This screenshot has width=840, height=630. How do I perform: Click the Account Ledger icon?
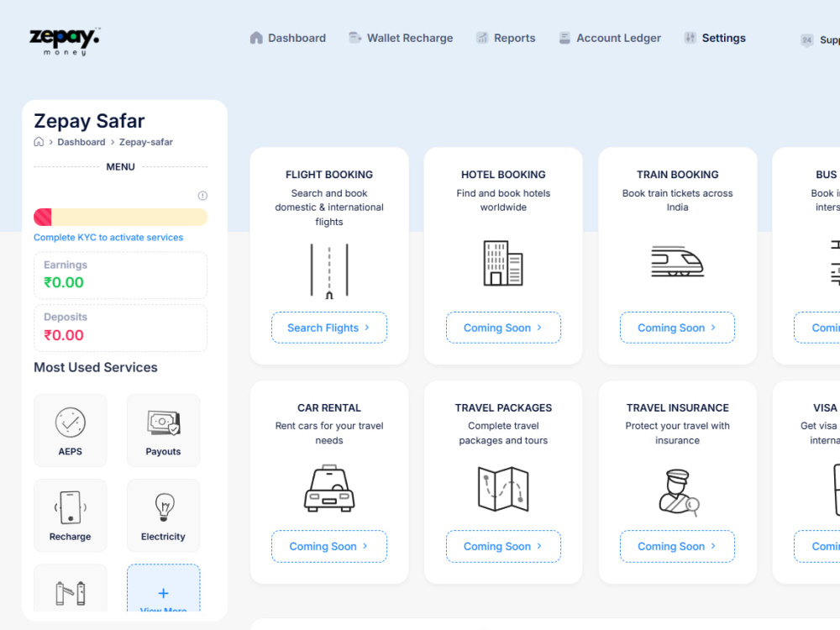pos(564,38)
